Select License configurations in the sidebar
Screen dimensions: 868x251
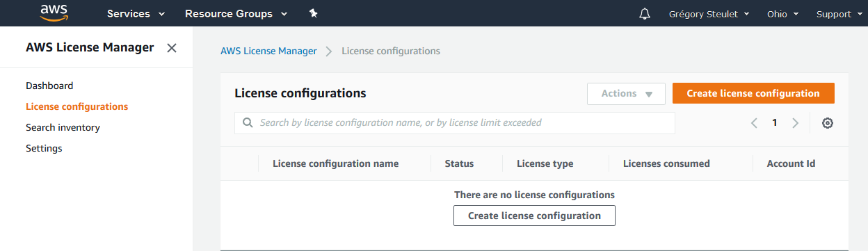click(x=77, y=106)
